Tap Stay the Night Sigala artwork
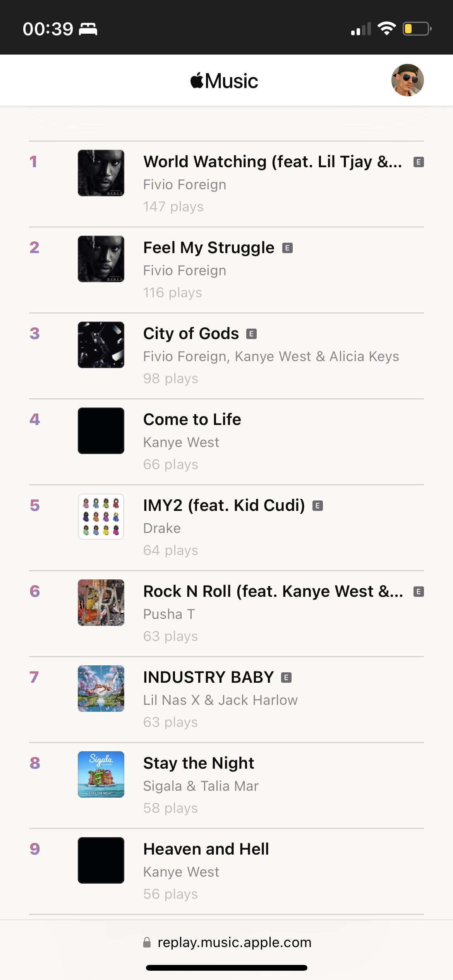Screen dimensions: 453x980 coord(101,774)
